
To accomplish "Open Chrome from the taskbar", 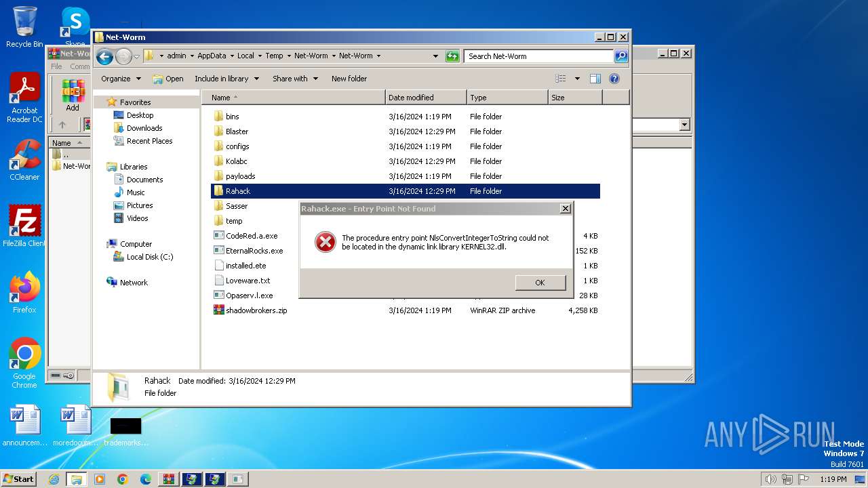I will tap(122, 479).
